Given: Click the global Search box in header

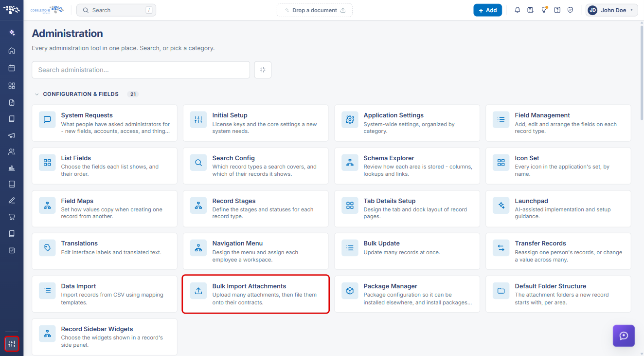Looking at the screenshot, I should point(116,10).
